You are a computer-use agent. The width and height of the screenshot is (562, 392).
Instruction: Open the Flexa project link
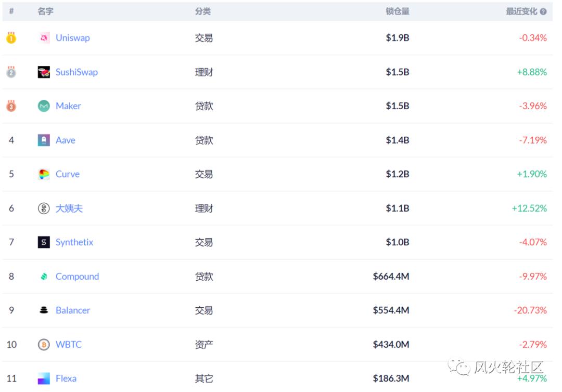pyautogui.click(x=66, y=378)
